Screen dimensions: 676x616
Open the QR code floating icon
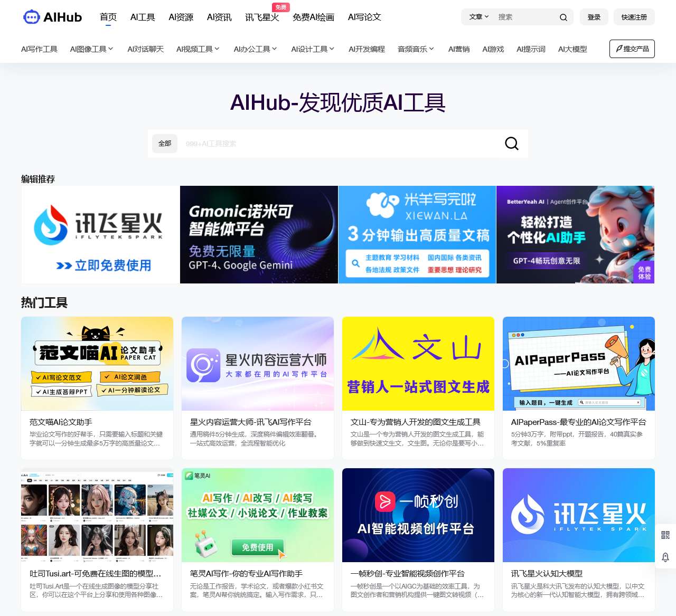(x=665, y=535)
